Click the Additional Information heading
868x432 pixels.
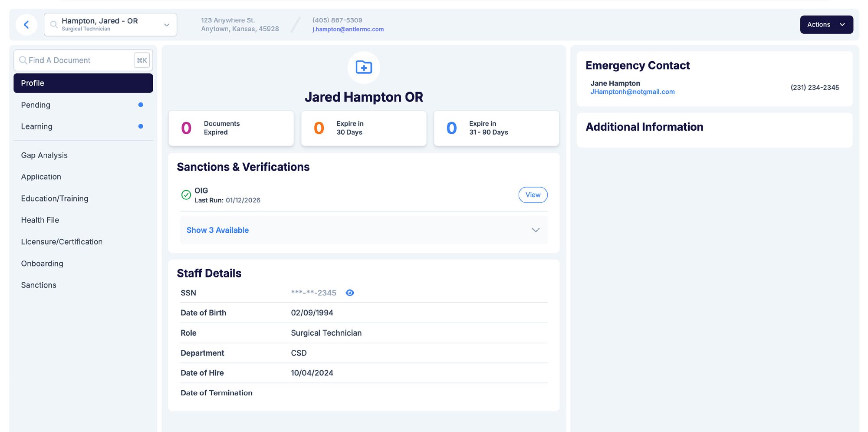[644, 127]
